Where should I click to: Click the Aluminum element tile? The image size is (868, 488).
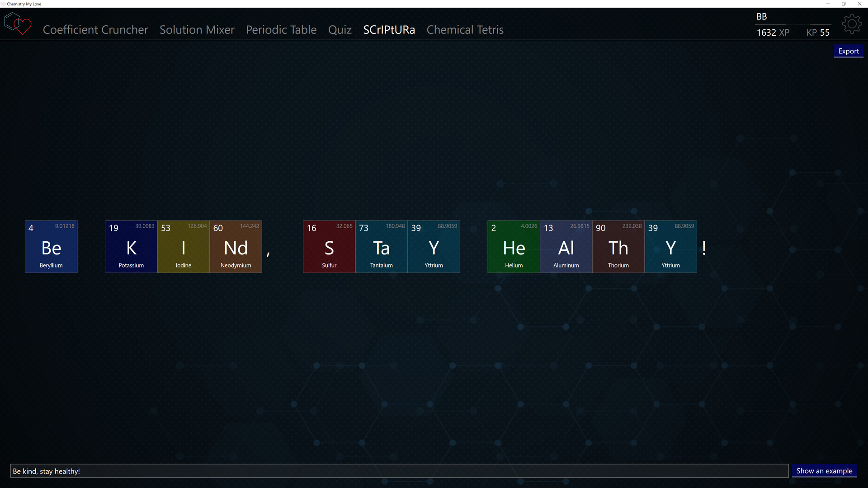pyautogui.click(x=566, y=247)
